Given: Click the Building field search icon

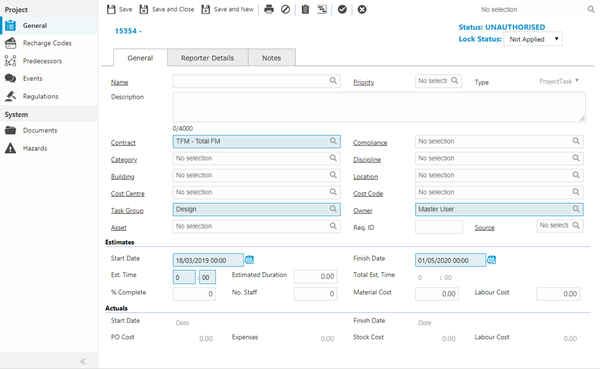Looking at the screenshot, I should point(333,175).
